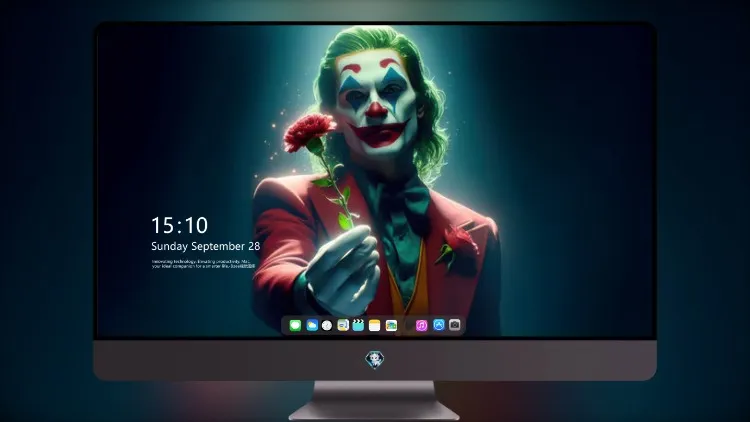Open the yellow Notes app in dock
This screenshot has height=422, width=750.
(375, 326)
